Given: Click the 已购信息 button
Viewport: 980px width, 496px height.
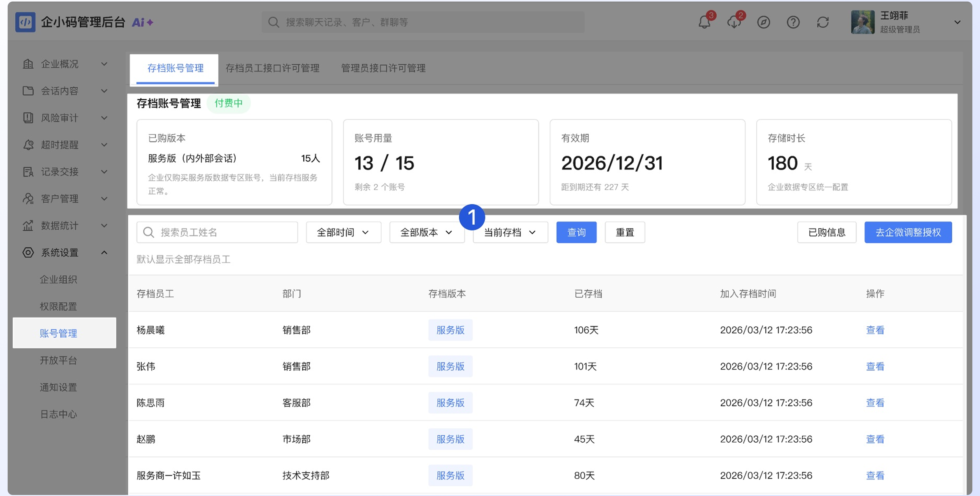Looking at the screenshot, I should pos(827,232).
